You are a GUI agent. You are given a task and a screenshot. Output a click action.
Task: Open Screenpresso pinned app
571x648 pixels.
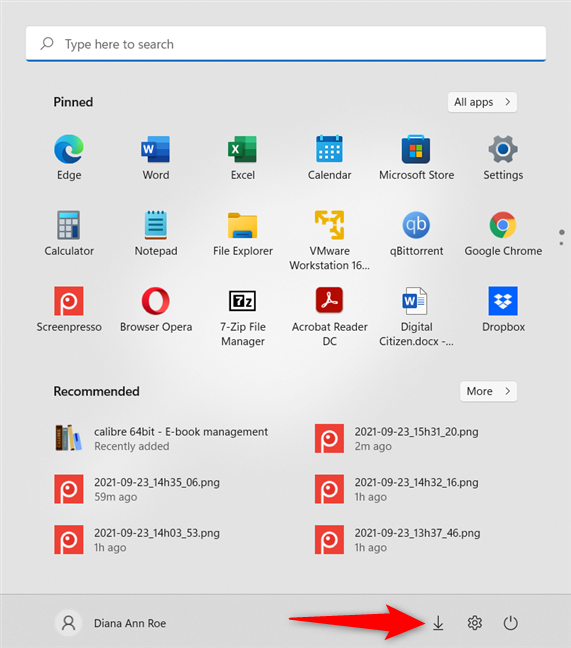(69, 309)
